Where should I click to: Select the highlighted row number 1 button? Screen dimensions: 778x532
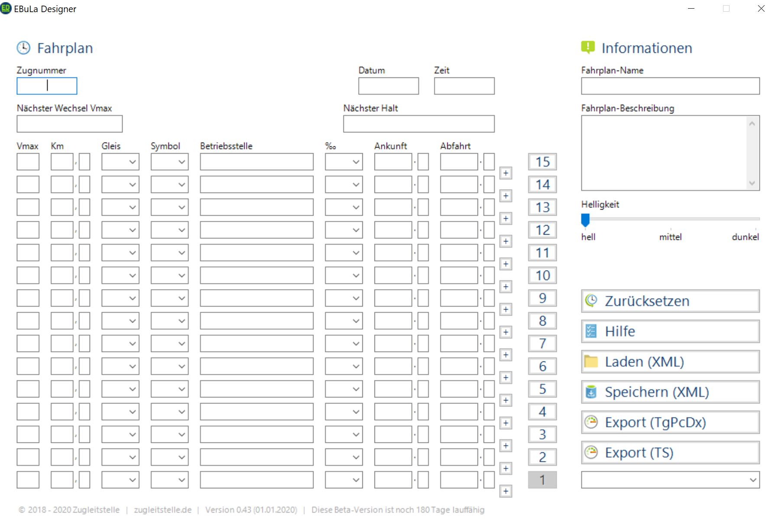click(542, 480)
